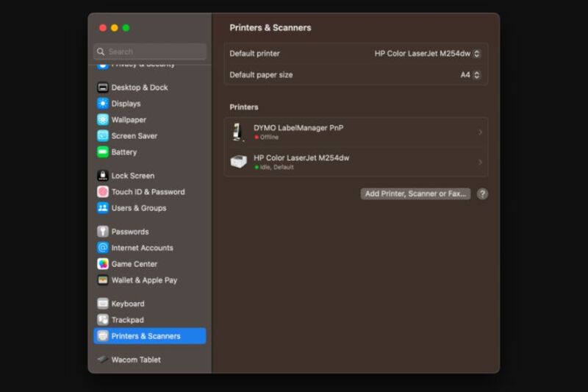
Task: Click the HP Color LaserJet M254dw name in Printers list
Action: click(301, 158)
